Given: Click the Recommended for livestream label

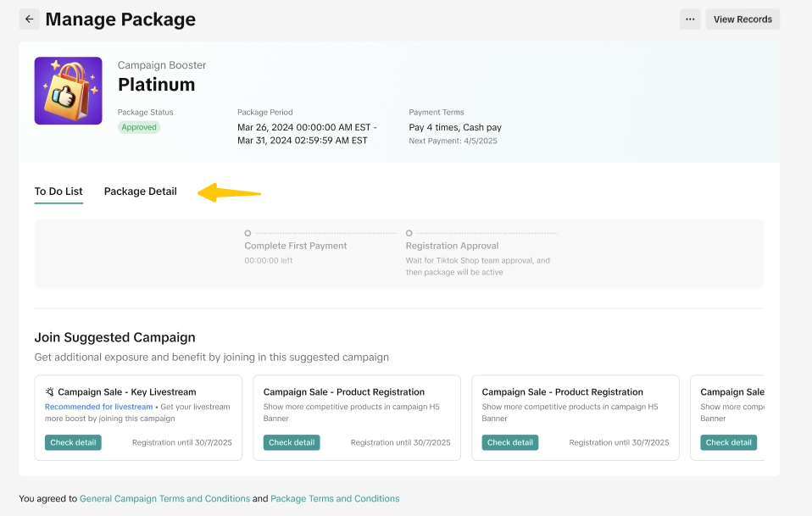Looking at the screenshot, I should pos(98,407).
